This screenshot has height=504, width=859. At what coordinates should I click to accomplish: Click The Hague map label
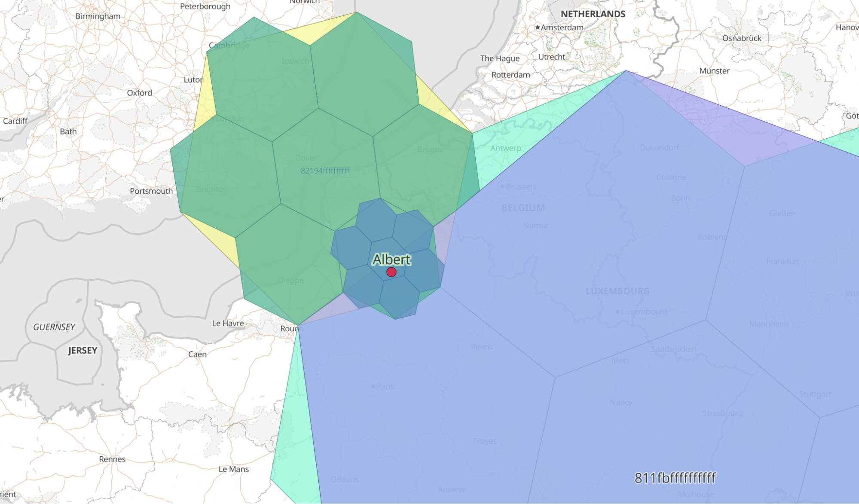[x=500, y=58]
